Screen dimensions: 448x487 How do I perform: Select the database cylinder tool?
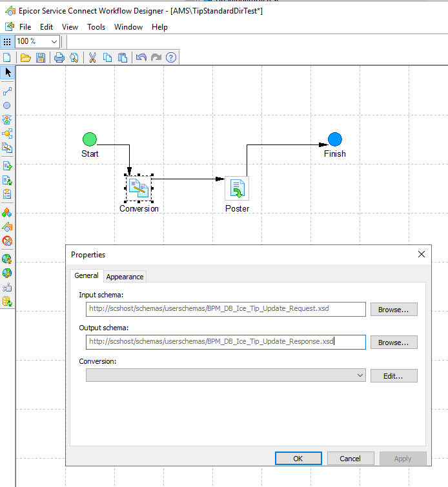click(x=7, y=302)
